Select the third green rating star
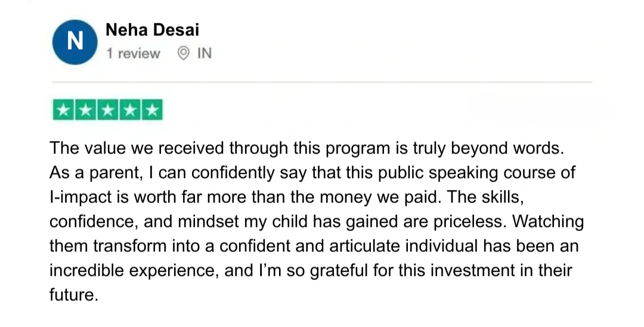 (x=108, y=110)
